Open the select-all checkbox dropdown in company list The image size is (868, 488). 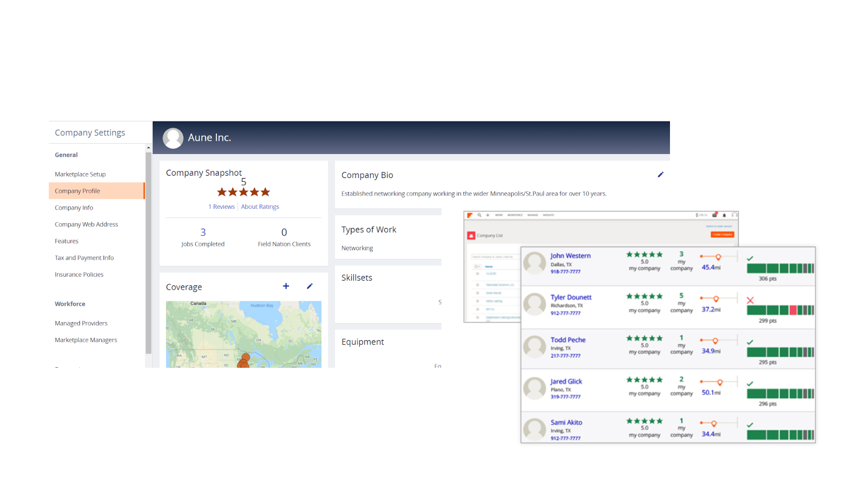coord(477,267)
